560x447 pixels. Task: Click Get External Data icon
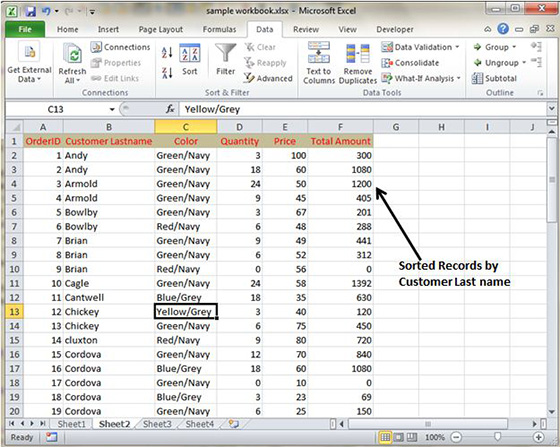point(30,52)
